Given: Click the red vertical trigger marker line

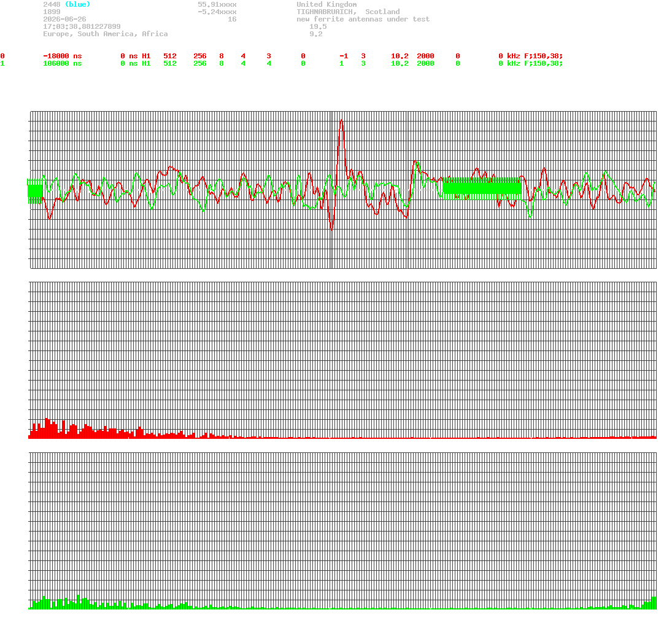Looking at the screenshot, I should 331,190.
